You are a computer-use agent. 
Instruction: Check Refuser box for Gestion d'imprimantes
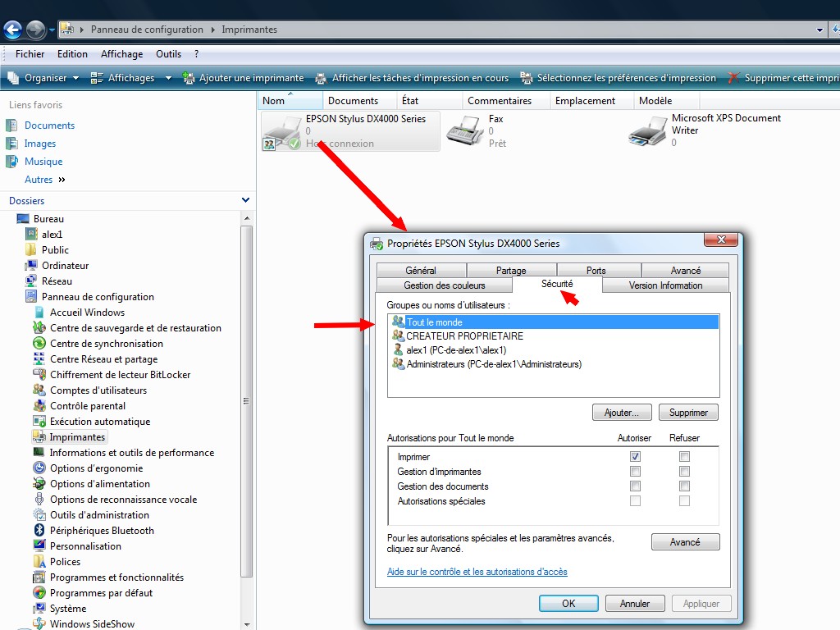point(684,472)
